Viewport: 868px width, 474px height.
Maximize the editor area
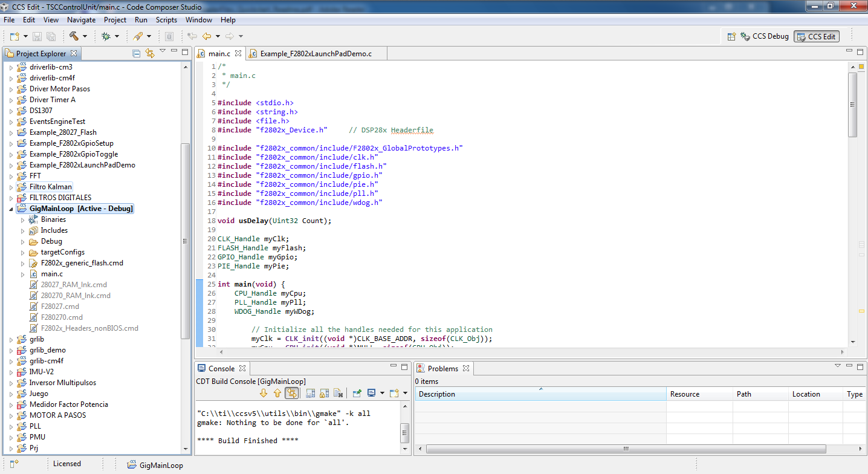861,52
